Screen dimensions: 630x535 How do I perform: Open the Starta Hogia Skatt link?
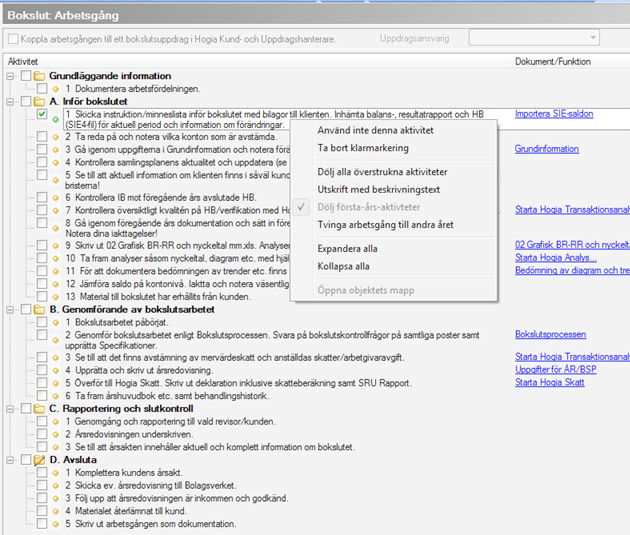pyautogui.click(x=550, y=382)
